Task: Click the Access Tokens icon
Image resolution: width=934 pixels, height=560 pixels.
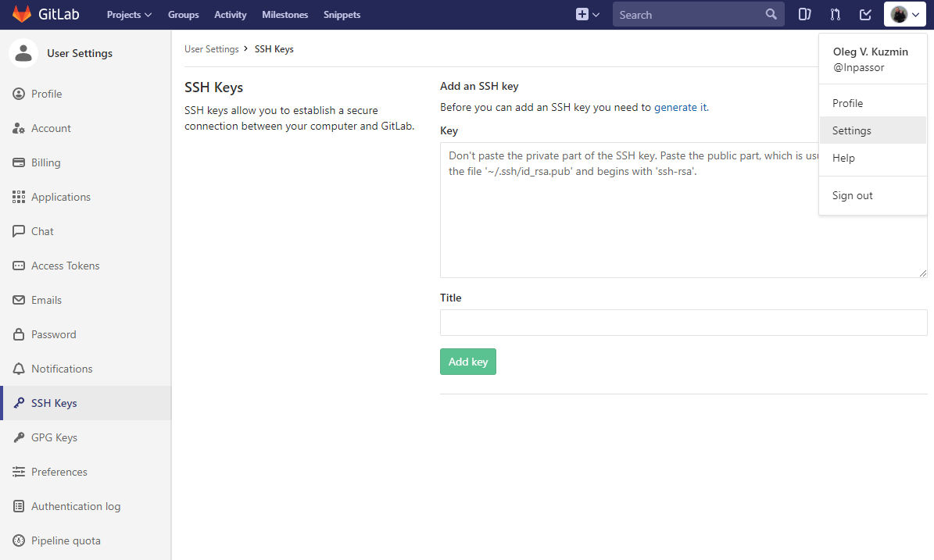Action: coord(19,266)
